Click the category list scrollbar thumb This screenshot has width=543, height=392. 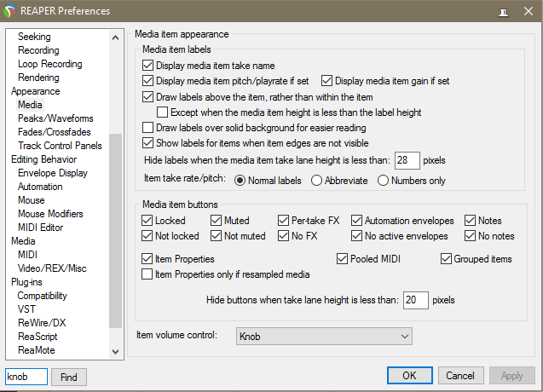tap(115, 231)
